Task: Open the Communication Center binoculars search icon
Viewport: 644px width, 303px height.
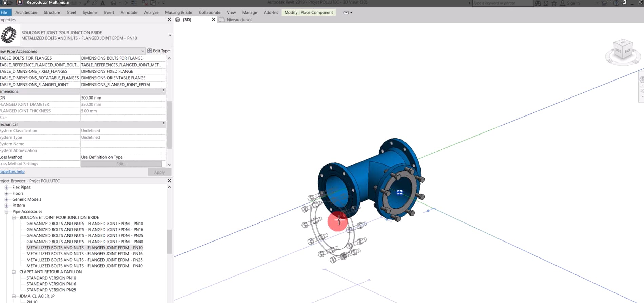Action: [538, 3]
